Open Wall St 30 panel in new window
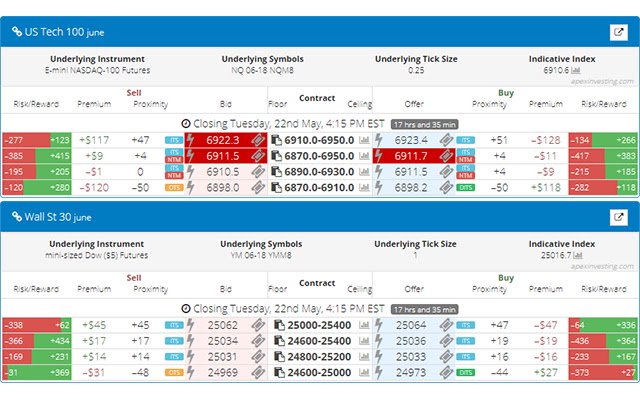 (x=618, y=217)
